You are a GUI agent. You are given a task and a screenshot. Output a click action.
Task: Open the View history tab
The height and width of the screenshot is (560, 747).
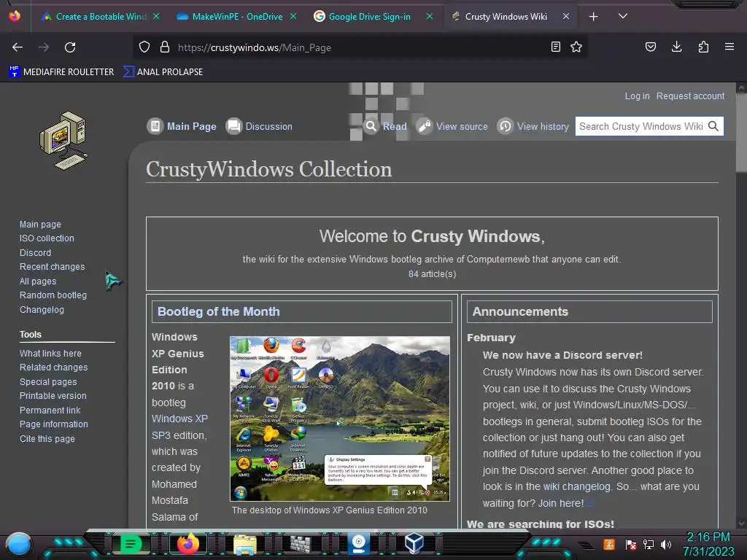[533, 126]
